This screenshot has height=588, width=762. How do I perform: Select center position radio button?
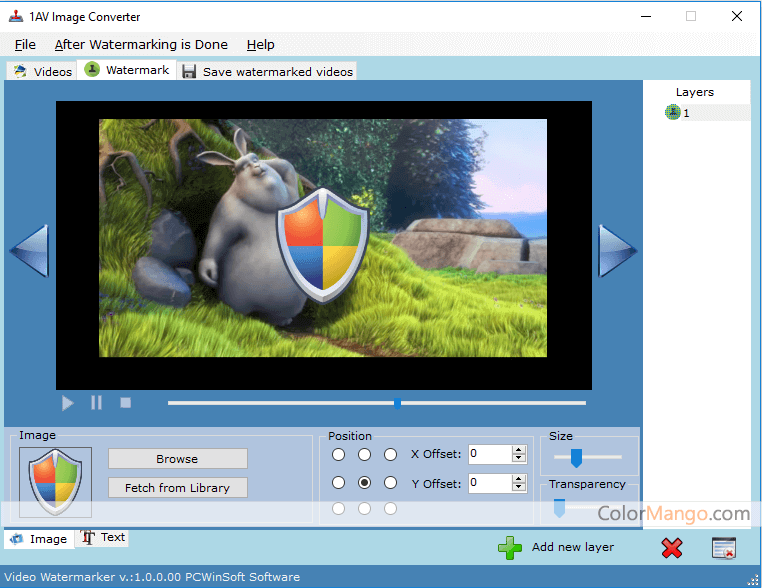(364, 483)
